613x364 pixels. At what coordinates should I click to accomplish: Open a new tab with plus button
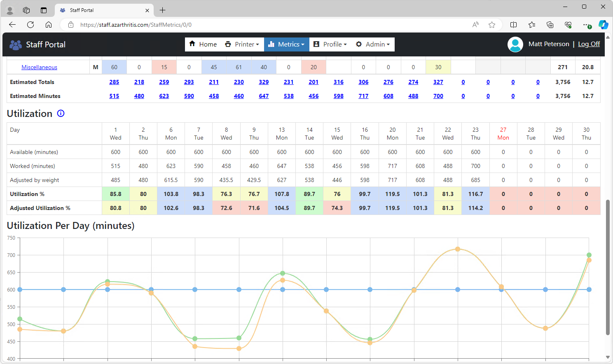point(163,10)
